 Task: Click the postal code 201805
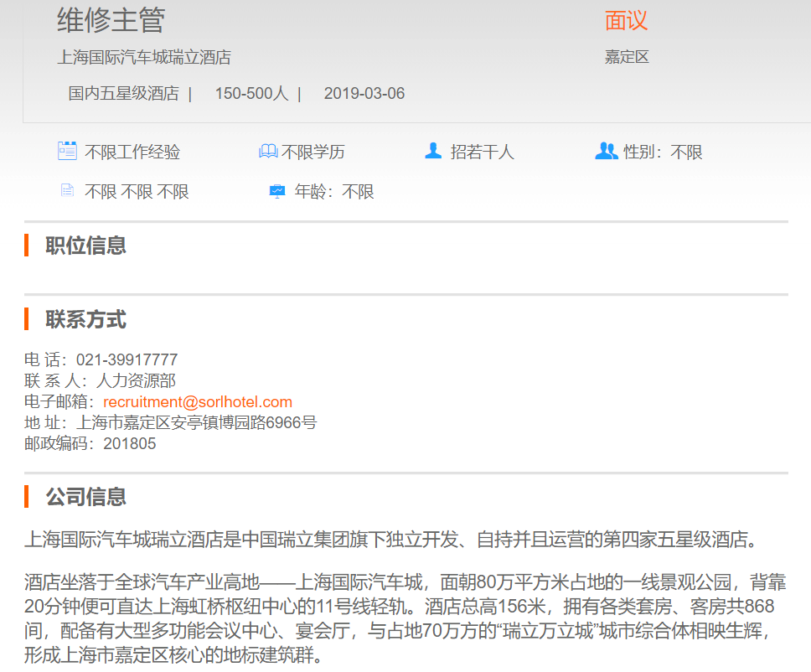tap(129, 443)
